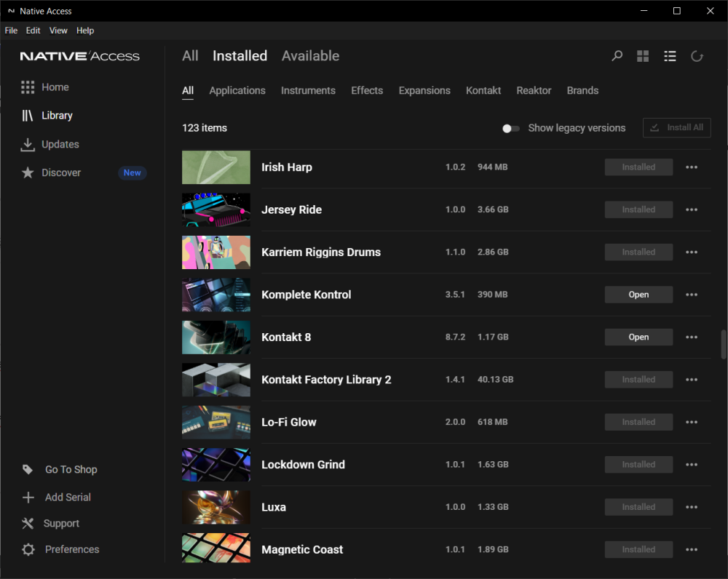Open Komplete Kontrol with the Open button
The width and height of the screenshot is (728, 579).
(x=638, y=295)
